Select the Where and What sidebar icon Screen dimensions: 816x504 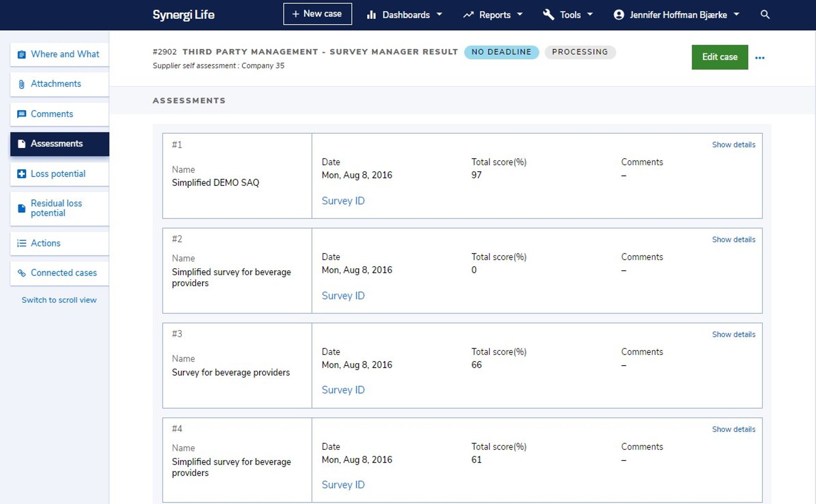(x=21, y=54)
